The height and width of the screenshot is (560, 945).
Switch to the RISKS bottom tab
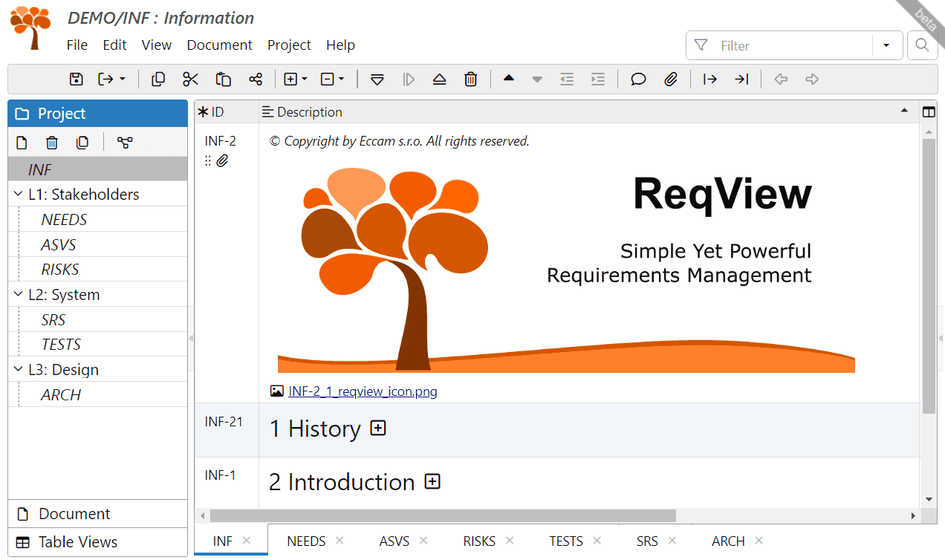pos(479,541)
